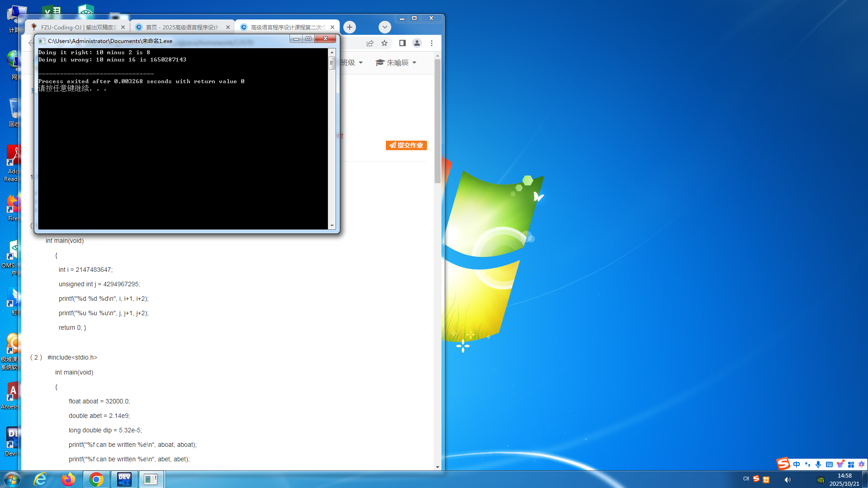Select the console program taskbar button
This screenshot has width=868, height=488.
pyautogui.click(x=151, y=479)
